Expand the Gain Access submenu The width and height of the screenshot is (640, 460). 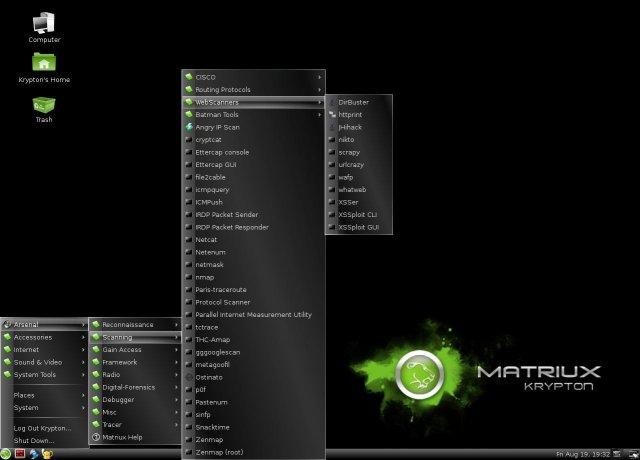(x=135, y=350)
